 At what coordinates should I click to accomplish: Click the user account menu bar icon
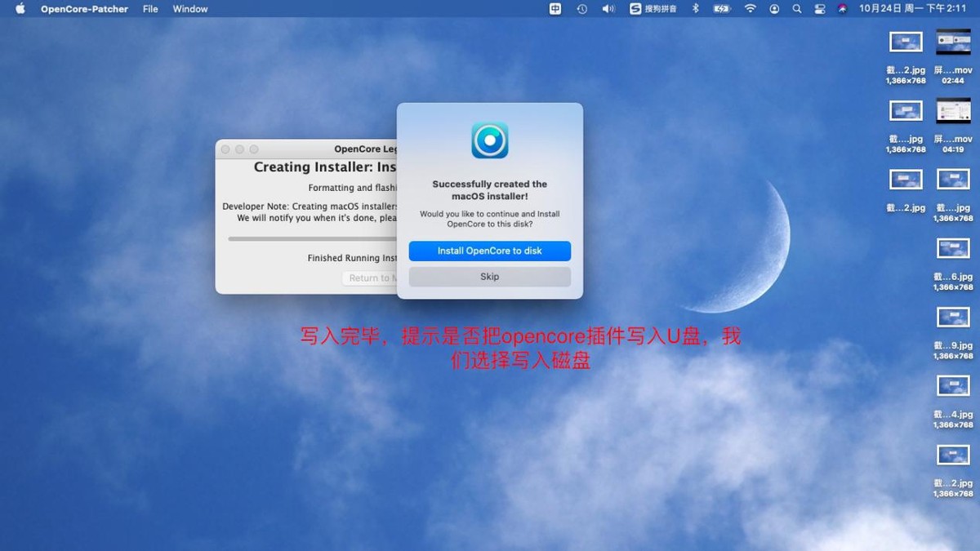(773, 9)
